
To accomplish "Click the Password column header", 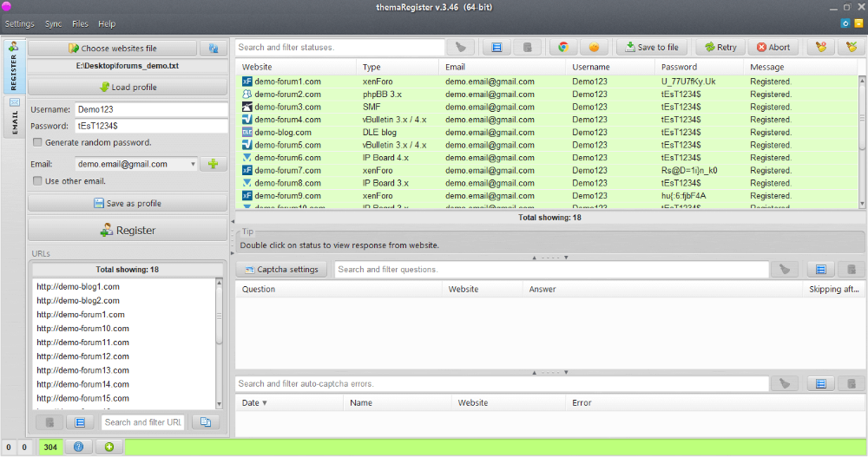I will coord(699,67).
